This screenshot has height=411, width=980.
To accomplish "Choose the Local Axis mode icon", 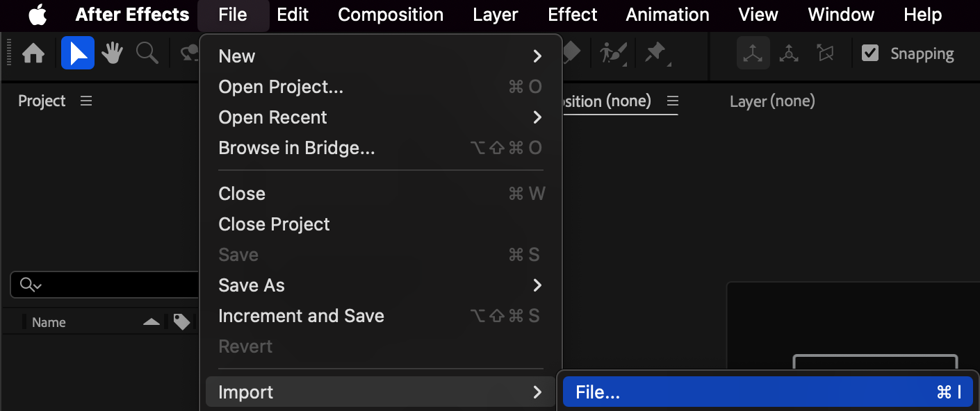I will pyautogui.click(x=753, y=53).
